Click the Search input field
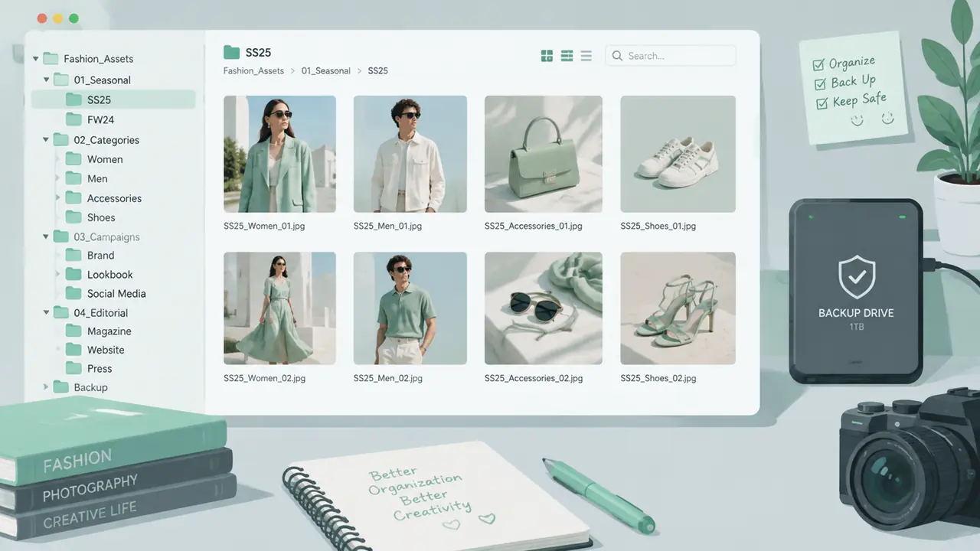The height and width of the screenshot is (551, 980). [671, 56]
